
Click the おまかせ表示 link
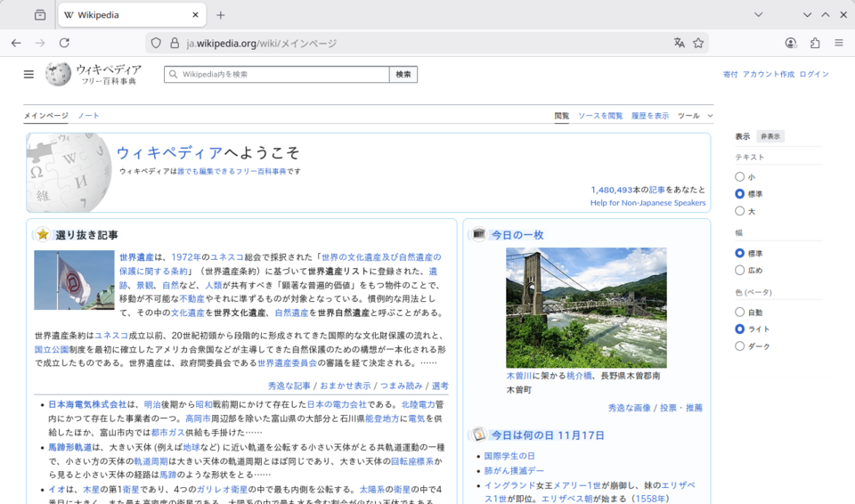346,386
